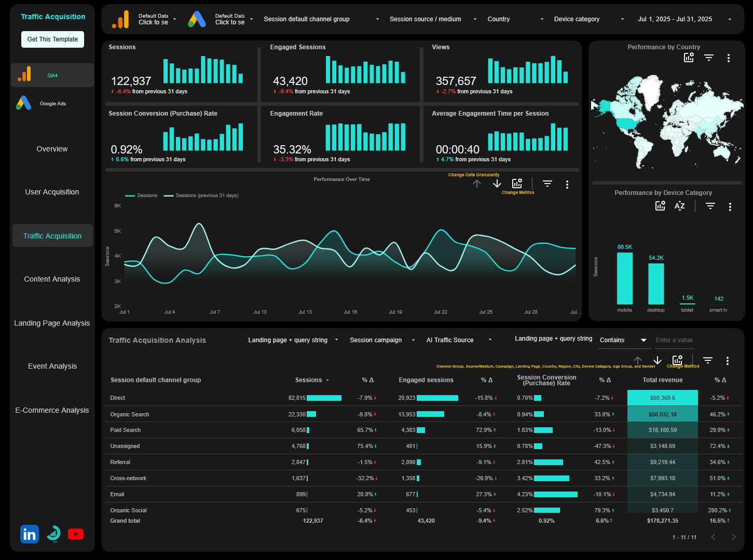Click the up arrow drill icon on the time chart
This screenshot has height=560, width=753.
(477, 183)
